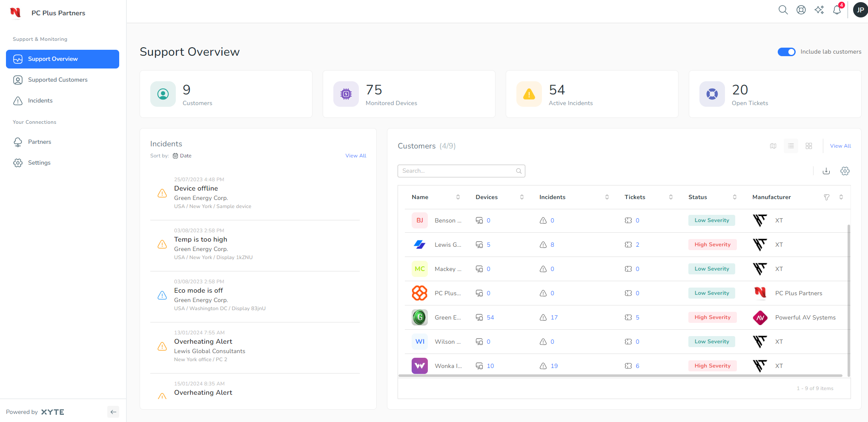Sort the table by Name column
Screen dimensions: 868x422
tap(458, 197)
